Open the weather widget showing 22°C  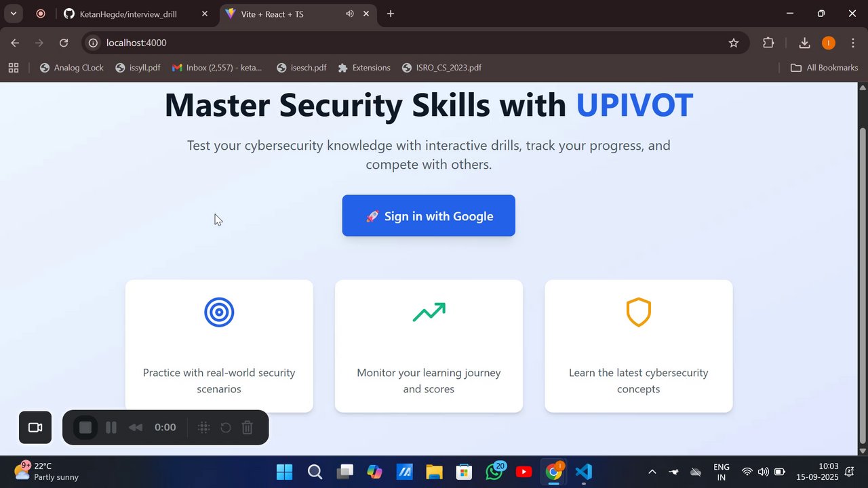point(46,472)
